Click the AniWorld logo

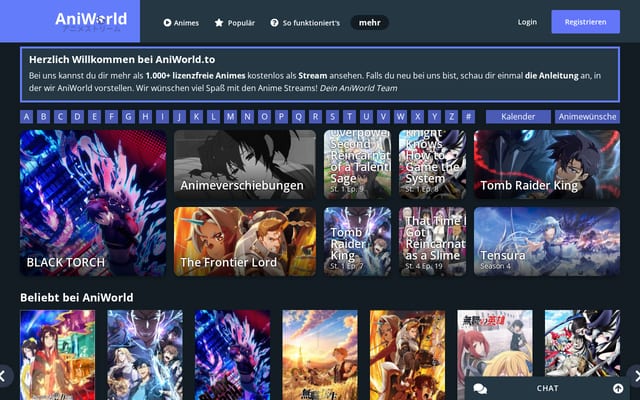click(91, 20)
